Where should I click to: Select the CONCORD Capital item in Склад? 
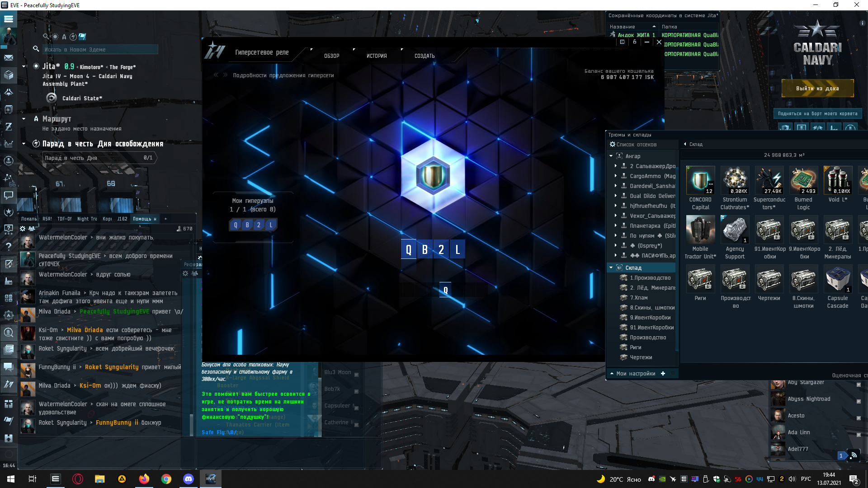700,188
